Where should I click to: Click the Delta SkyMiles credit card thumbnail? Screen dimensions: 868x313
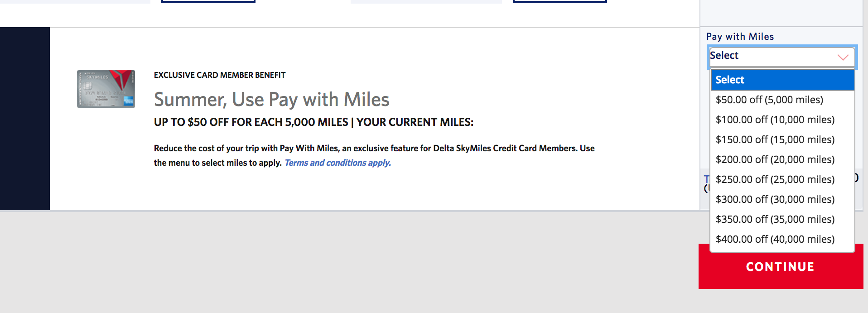pos(106,89)
